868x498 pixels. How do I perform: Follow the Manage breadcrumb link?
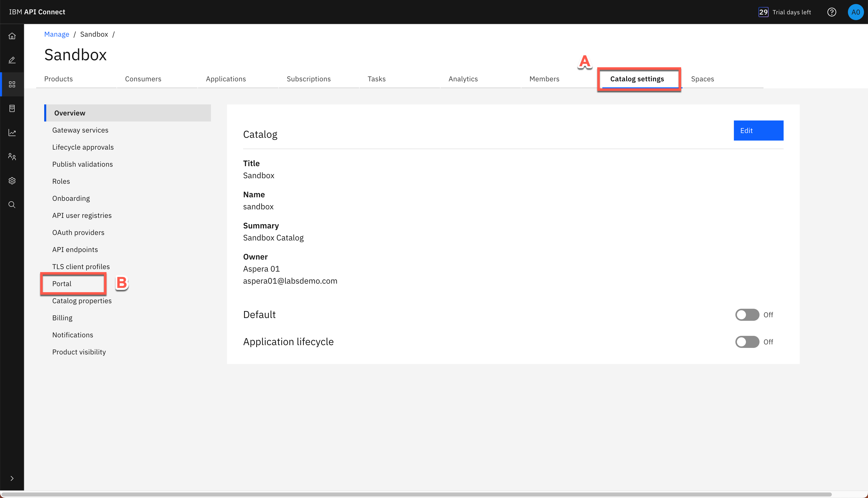(x=57, y=34)
